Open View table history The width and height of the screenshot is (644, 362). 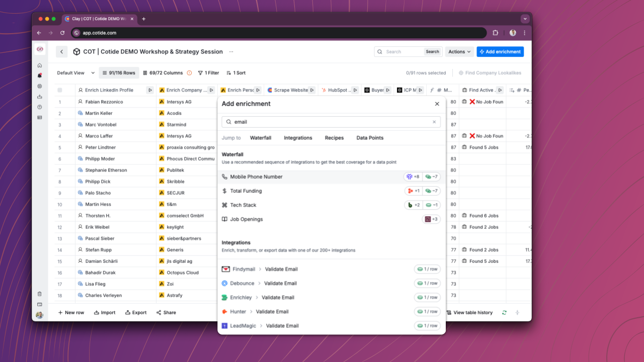tap(469, 312)
